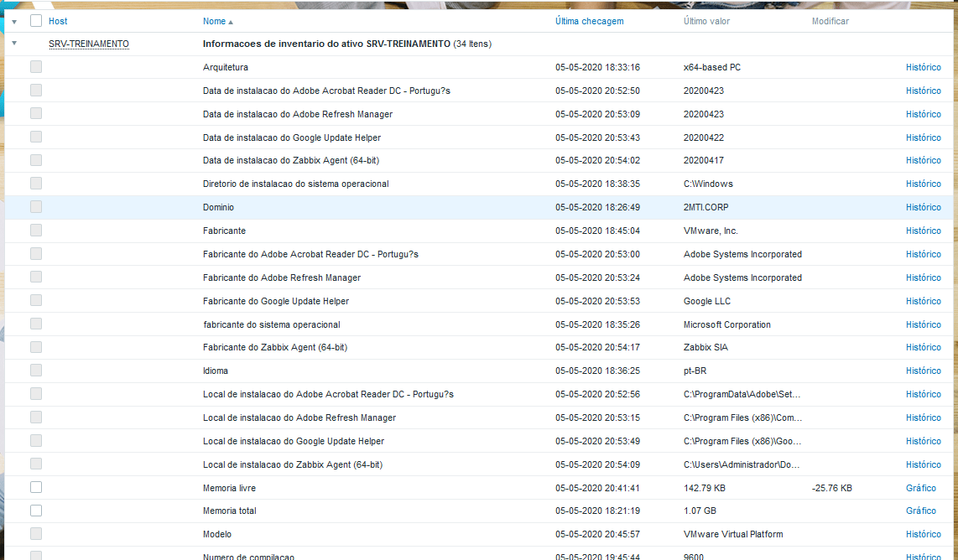Screen dimensions: 958x560
Task: Click the value 'Google LLC'
Action: [x=707, y=301]
